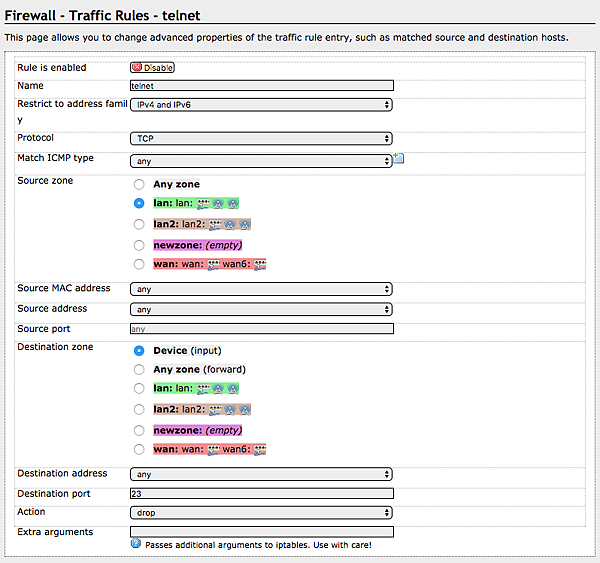600x563 pixels.
Task: Click the wan6 interface icon in Source zone
Action: coord(260,264)
